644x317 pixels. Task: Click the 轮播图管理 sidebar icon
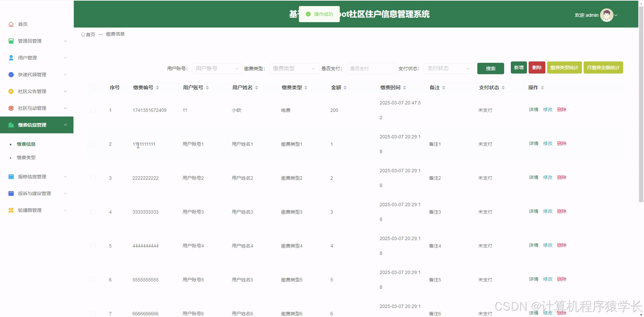(11, 210)
